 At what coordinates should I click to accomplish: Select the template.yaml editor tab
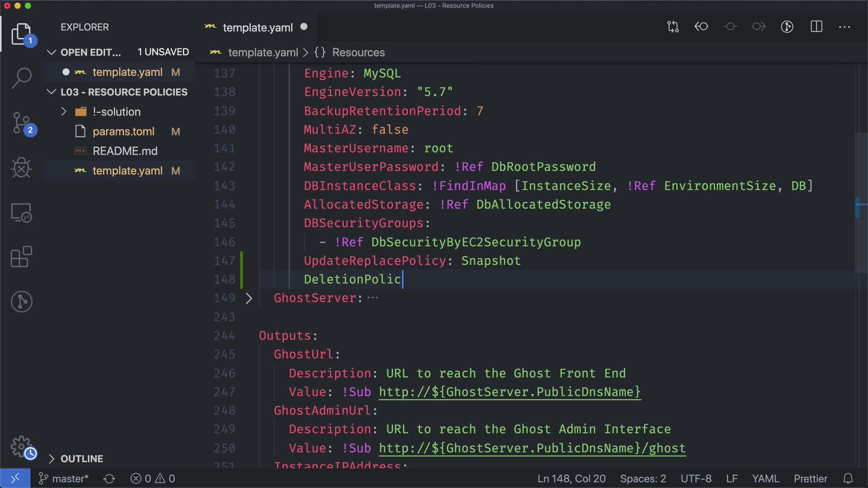pyautogui.click(x=258, y=28)
